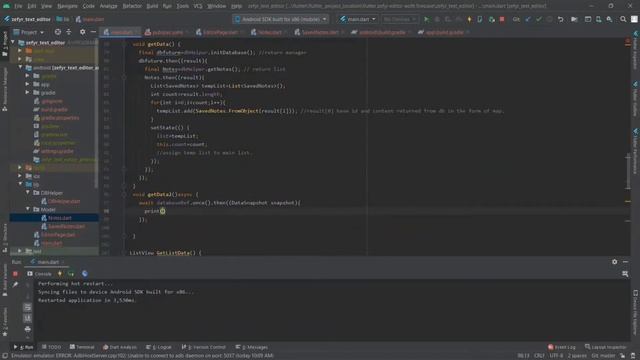Viewport: 640px width, 360px height.
Task: Open the Project panel settings gear
Action: [82, 32]
